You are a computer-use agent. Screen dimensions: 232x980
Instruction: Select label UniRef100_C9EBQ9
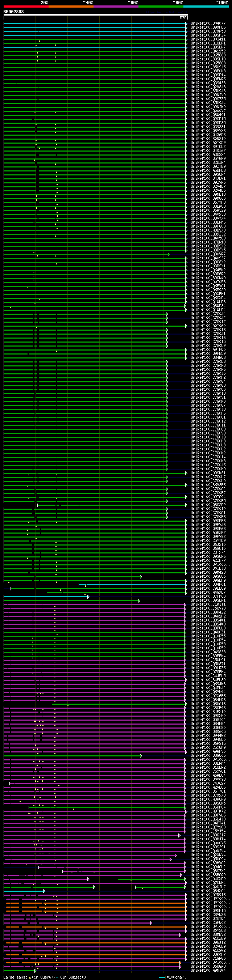pos(208,589)
